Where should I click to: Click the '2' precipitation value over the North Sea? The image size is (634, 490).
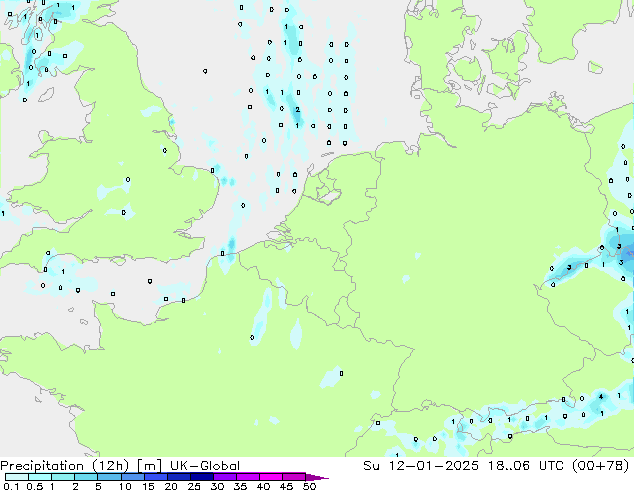point(298,110)
